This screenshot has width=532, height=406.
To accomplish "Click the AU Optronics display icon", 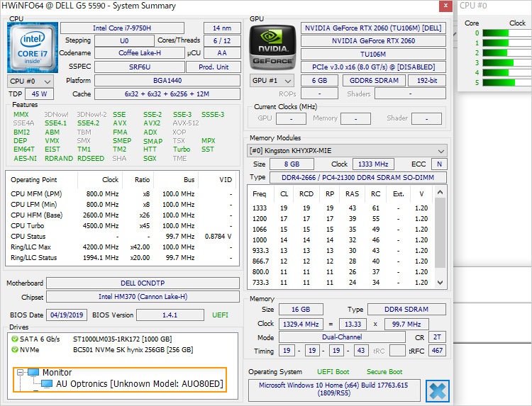I will [46, 384].
